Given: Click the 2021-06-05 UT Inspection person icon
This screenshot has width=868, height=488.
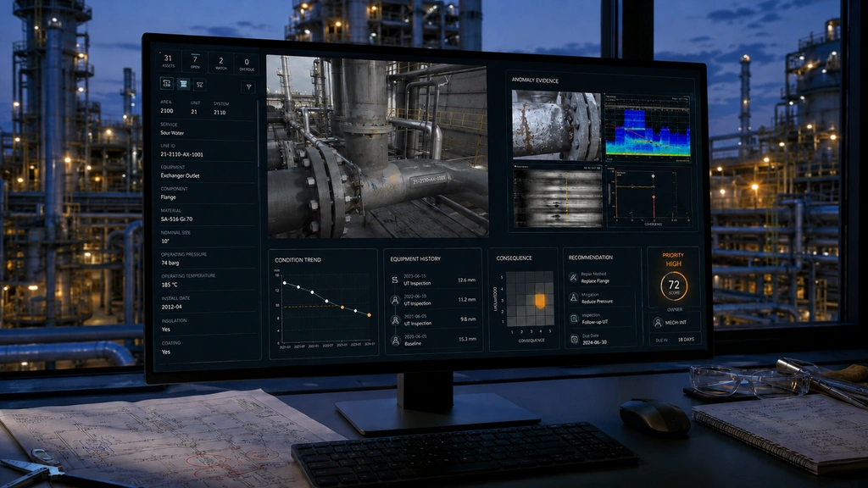Looking at the screenshot, I should coord(395,319).
